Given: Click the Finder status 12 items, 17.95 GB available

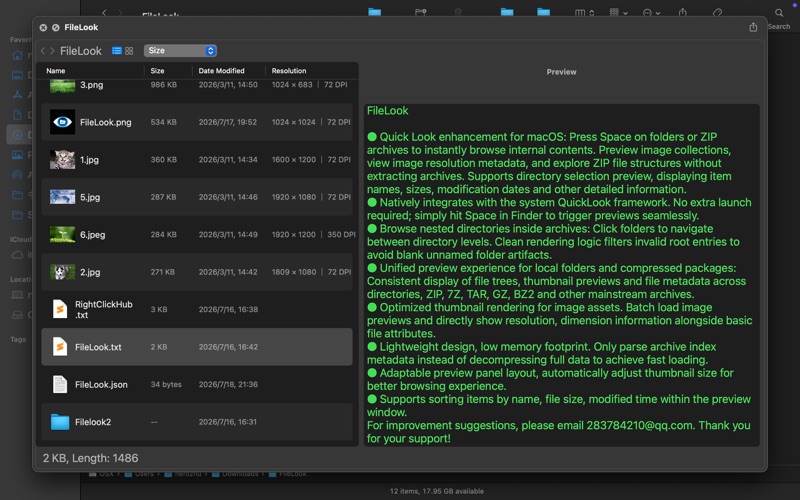Looking at the screenshot, I should (437, 491).
